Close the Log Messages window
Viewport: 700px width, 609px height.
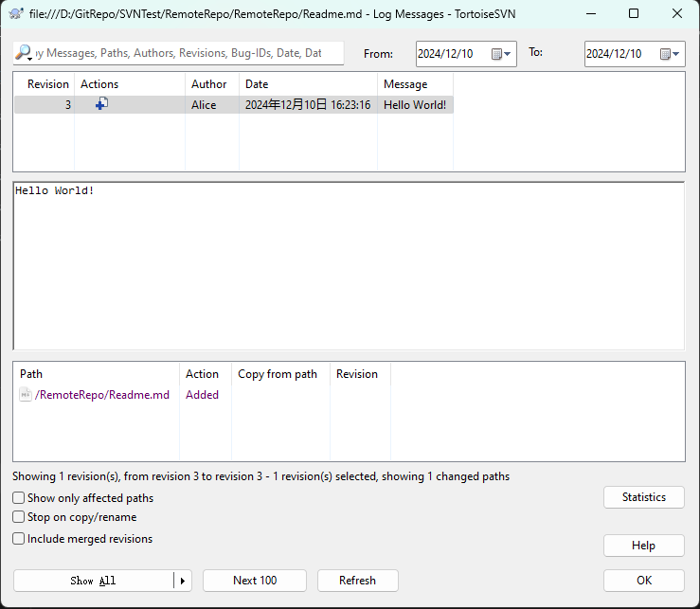coord(676,14)
